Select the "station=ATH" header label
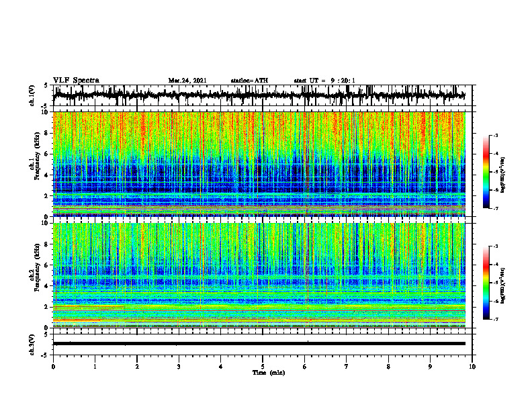 [249, 81]
